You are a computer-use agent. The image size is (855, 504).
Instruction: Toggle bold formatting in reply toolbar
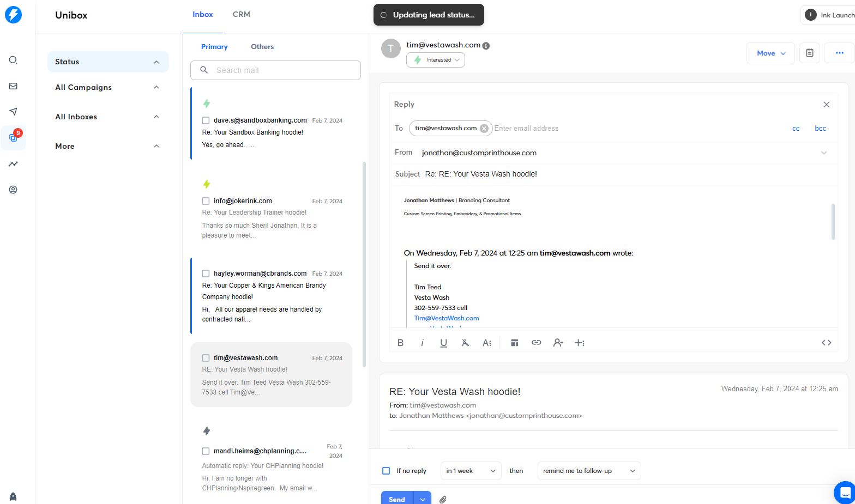coord(400,343)
